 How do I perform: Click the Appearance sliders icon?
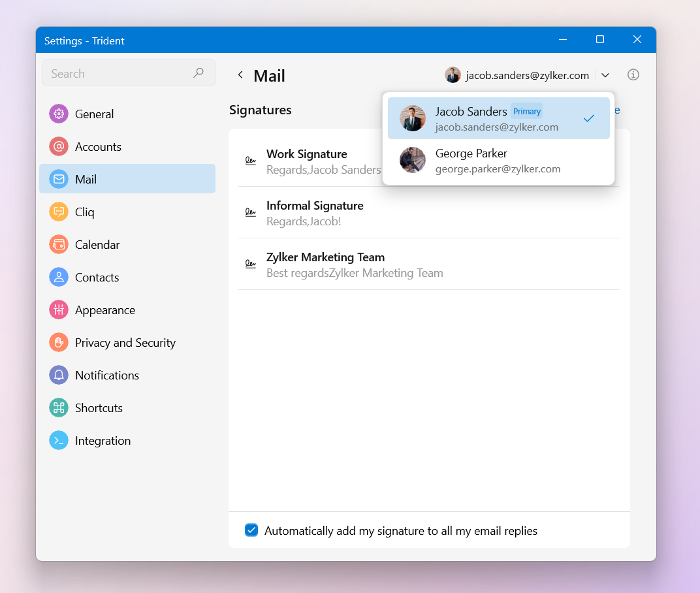pos(59,310)
